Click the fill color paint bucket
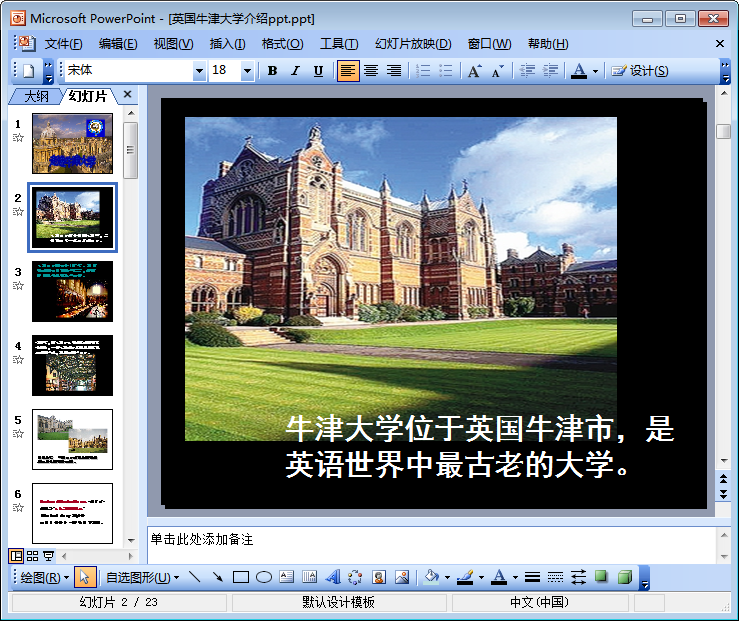Image resolution: width=739 pixels, height=621 pixels. tap(430, 577)
